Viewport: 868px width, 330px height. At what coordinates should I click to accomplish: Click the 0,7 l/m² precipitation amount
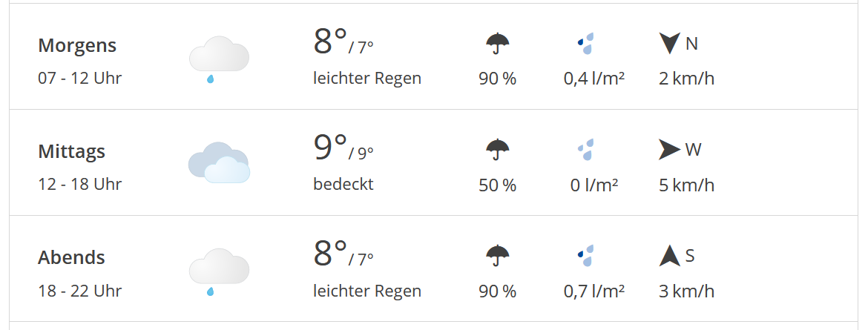(594, 291)
